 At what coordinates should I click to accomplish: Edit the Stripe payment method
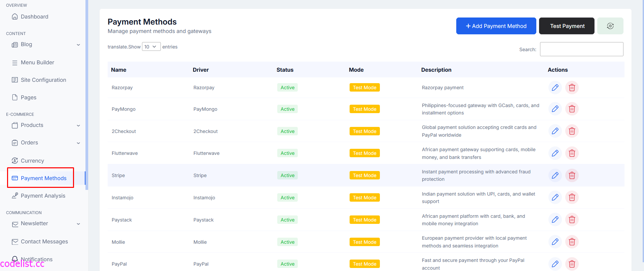tap(555, 175)
